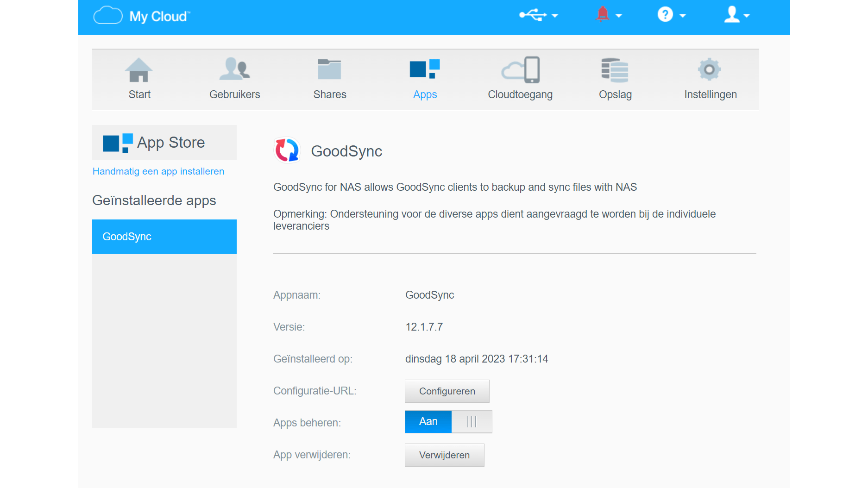This screenshot has width=868, height=488.
Task: Open the red notification bell
Action: [603, 14]
